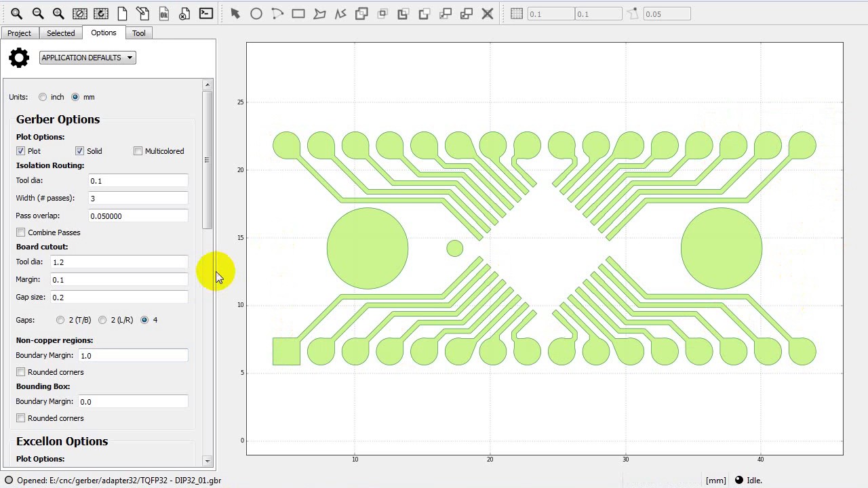Switch to the Project tab
Viewport: 868px width, 488px height.
(x=19, y=33)
